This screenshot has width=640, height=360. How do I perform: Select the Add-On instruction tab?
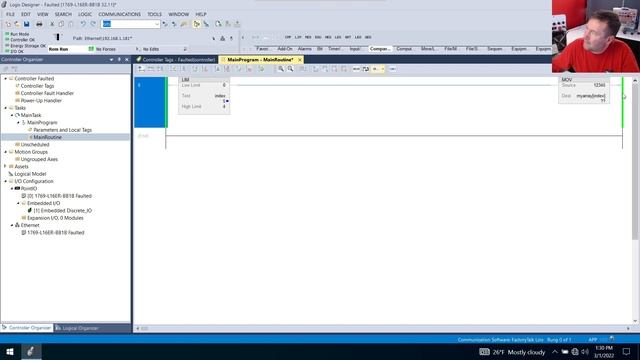(284, 49)
